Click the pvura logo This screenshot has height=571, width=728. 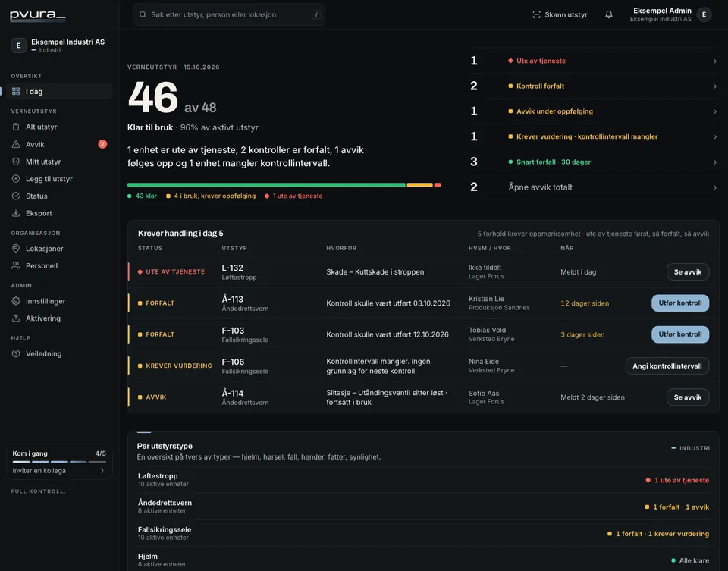[38, 15]
